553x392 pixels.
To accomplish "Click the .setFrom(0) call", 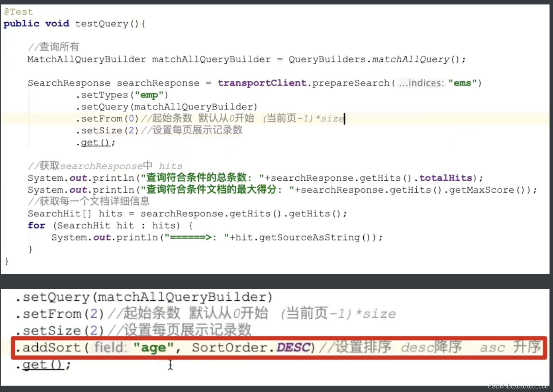I will coord(107,119).
